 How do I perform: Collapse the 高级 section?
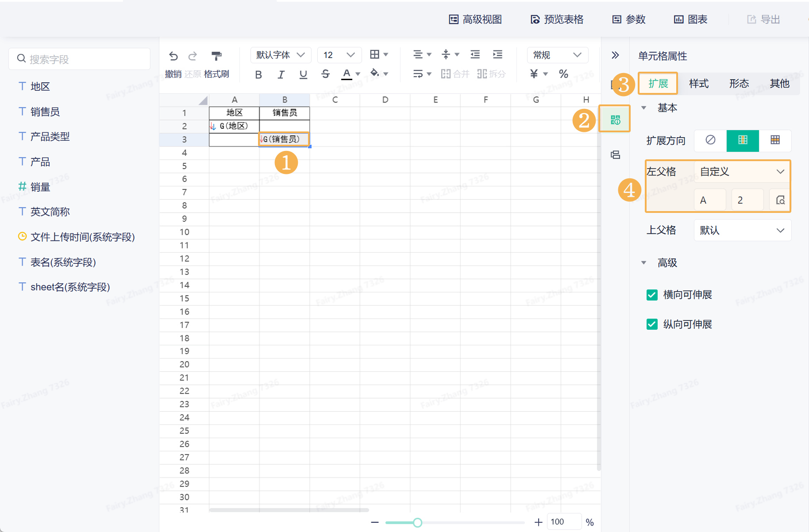[x=644, y=262]
